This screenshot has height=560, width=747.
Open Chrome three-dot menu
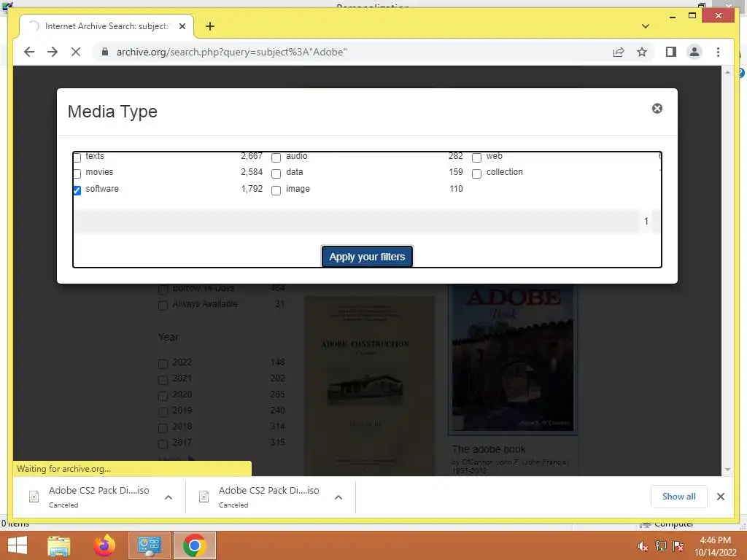point(718,52)
